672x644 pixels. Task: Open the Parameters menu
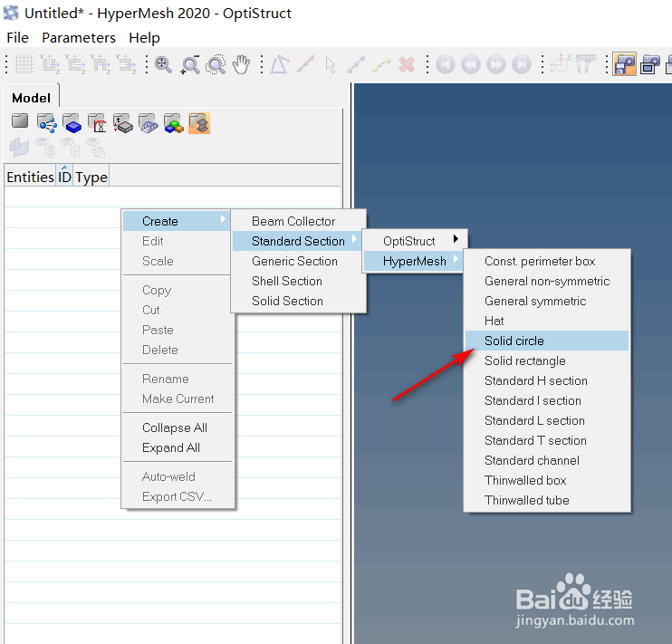coord(79,38)
